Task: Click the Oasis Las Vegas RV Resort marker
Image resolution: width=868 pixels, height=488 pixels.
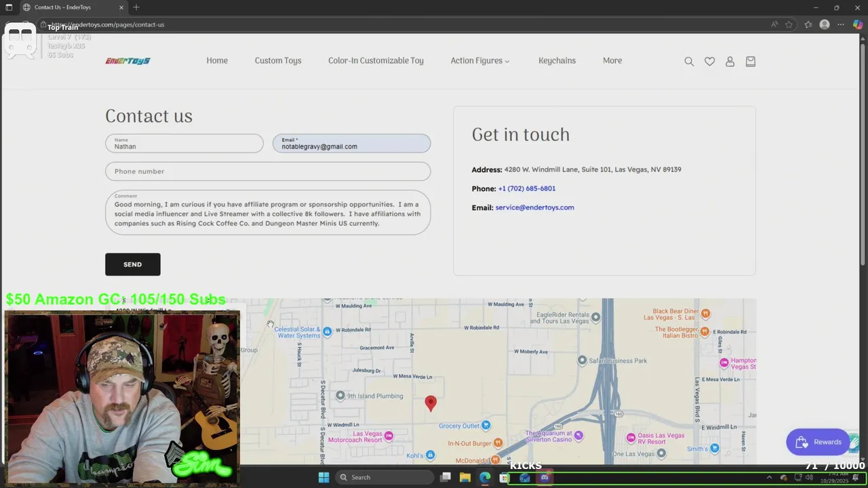Action: (x=631, y=438)
